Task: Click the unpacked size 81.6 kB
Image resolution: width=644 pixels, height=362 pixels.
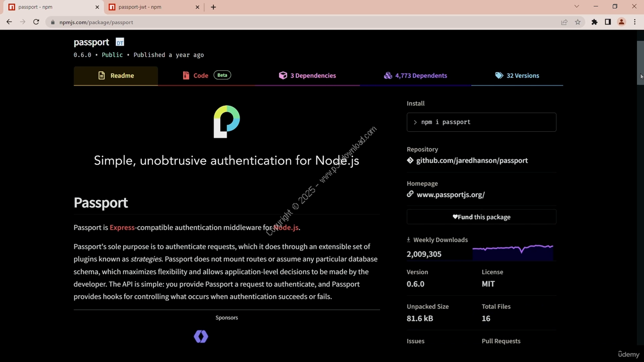Action: click(x=420, y=318)
